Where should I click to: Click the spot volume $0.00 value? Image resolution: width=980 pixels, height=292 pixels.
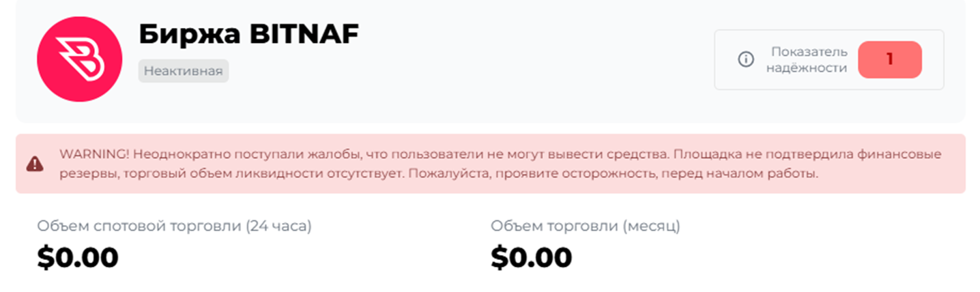pos(78,258)
